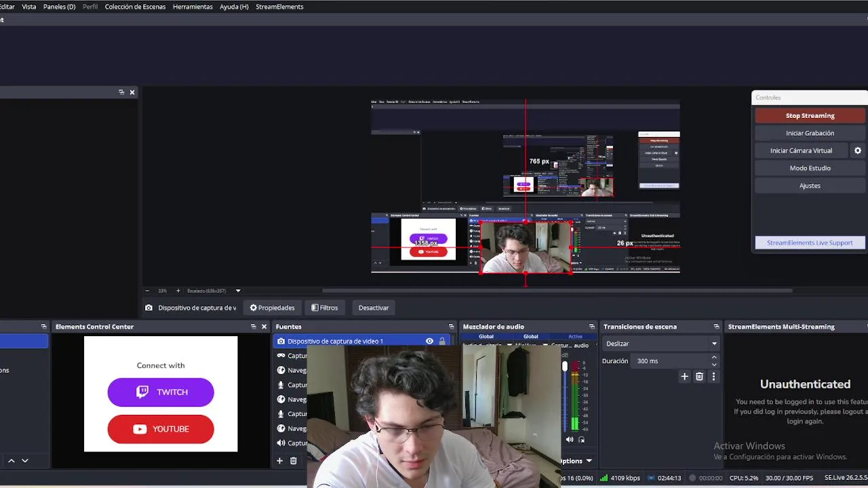
Task: Click the 4109 kbps status text
Action: (x=625, y=478)
